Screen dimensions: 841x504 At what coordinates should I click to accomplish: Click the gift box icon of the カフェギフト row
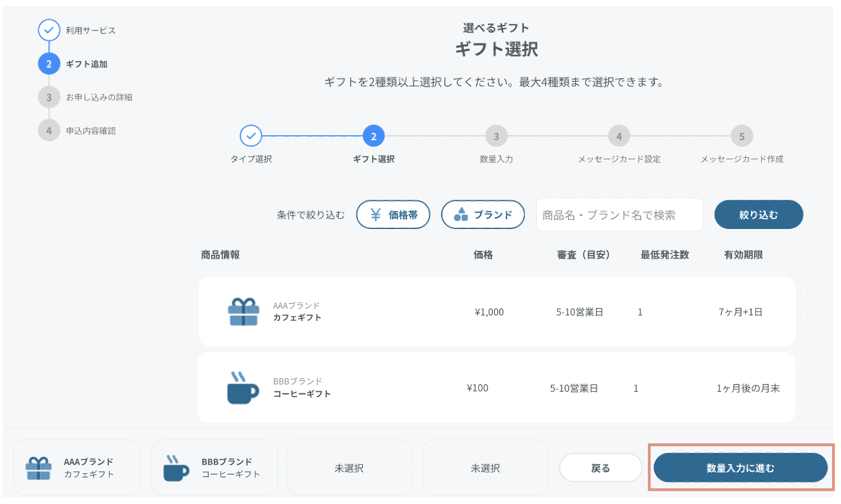244,312
